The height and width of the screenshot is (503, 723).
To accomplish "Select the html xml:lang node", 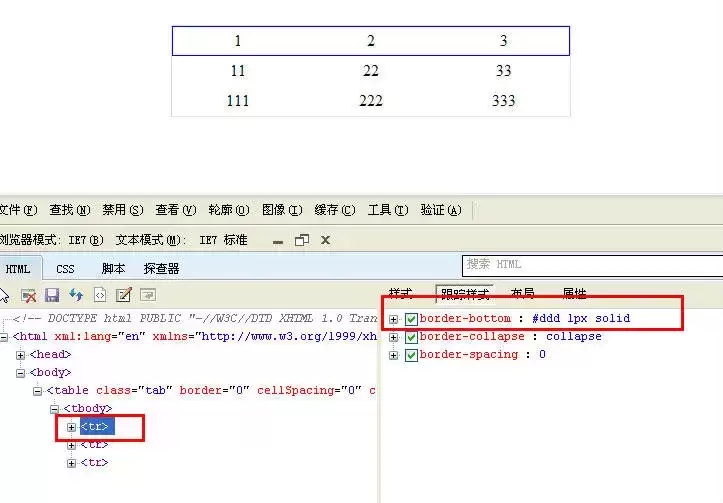I will coord(194,337).
